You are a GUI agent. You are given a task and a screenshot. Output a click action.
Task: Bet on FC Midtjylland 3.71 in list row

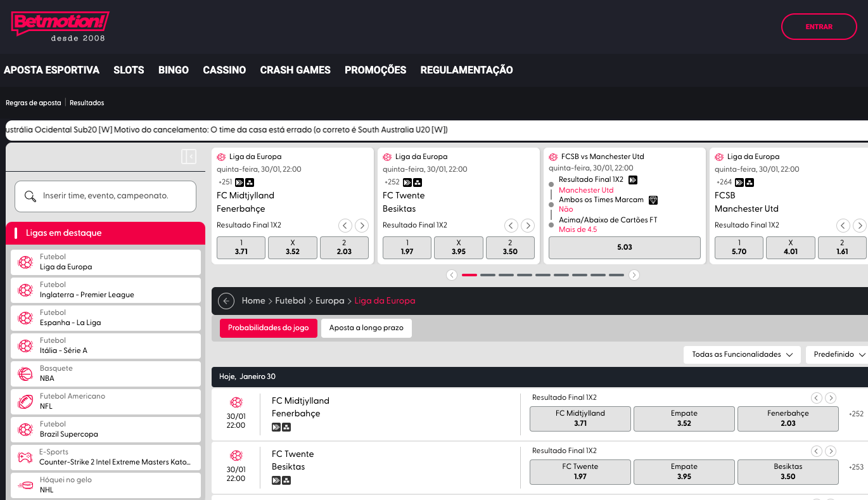(x=580, y=418)
